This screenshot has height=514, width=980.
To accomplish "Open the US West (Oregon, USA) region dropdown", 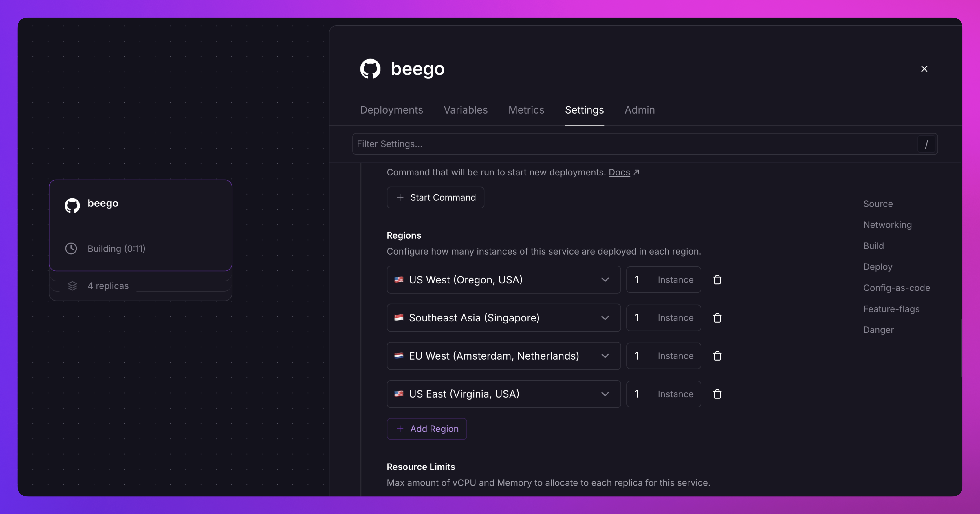I will point(504,280).
